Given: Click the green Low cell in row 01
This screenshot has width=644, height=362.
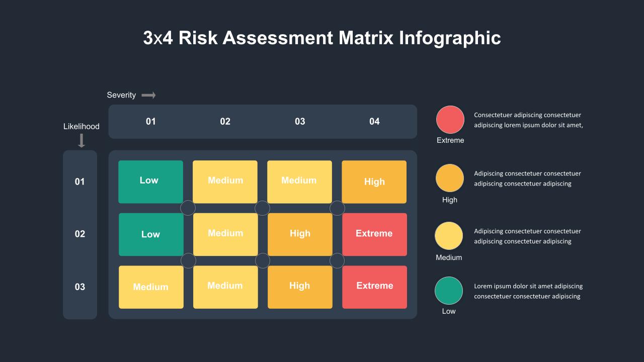Looking at the screenshot, I should pos(150,181).
